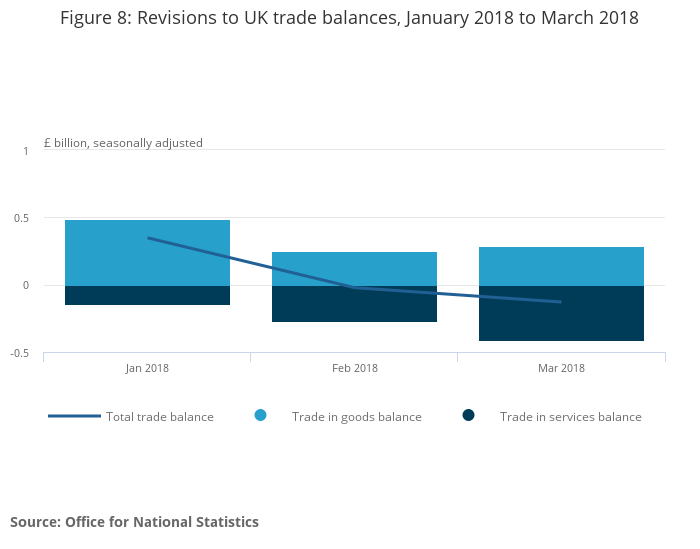Click the 'Source: Office for National Statistics' text
700x549 pixels.
point(134,522)
